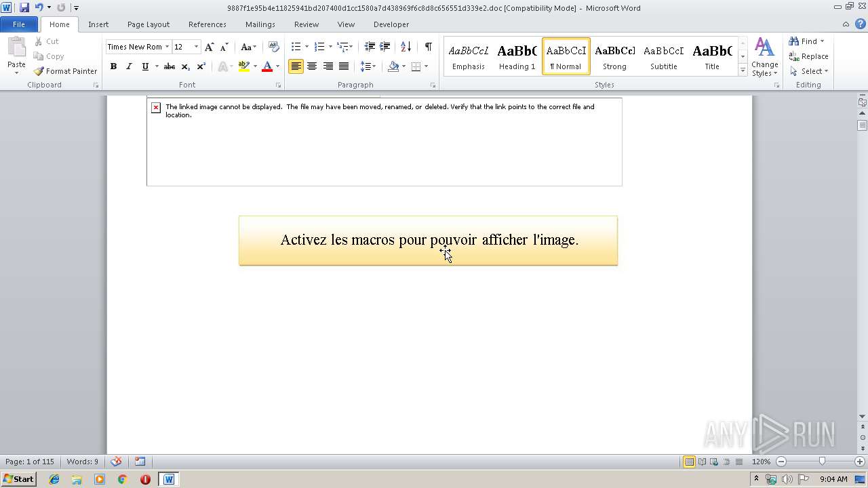The width and height of the screenshot is (868, 488).
Task: Expand Line Spacing options
Action: pos(368,66)
